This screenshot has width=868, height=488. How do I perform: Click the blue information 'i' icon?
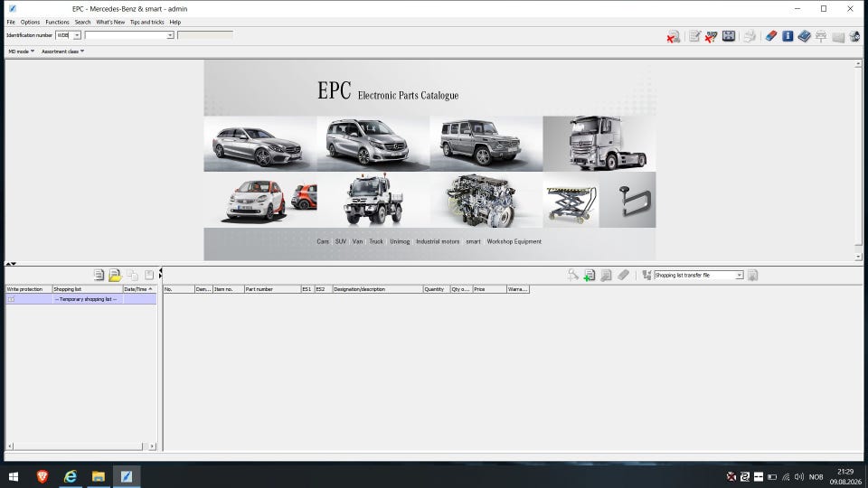[788, 36]
